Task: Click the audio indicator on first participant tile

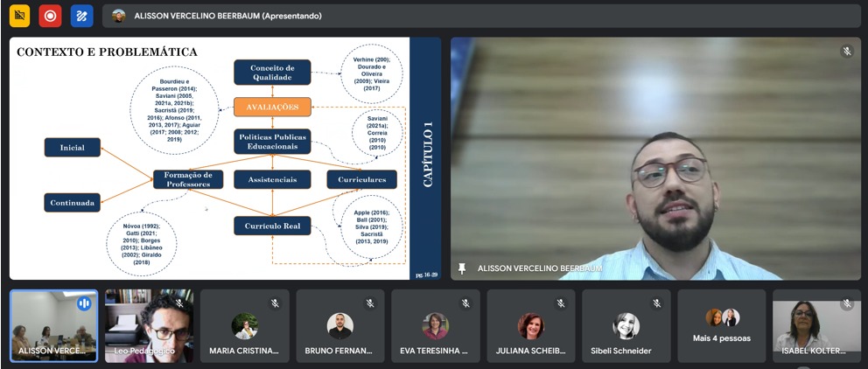Action: pos(84,303)
